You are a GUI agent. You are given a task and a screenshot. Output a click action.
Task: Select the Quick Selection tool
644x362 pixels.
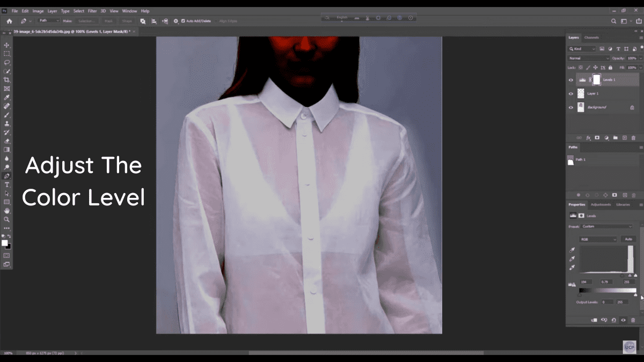pyautogui.click(x=7, y=71)
